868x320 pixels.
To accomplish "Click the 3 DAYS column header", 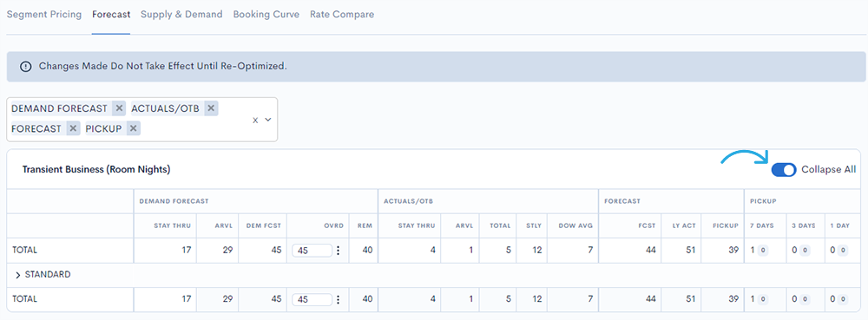I will (804, 226).
